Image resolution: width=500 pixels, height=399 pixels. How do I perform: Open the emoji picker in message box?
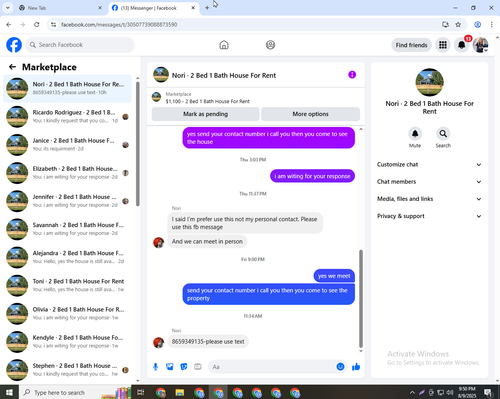pyautogui.click(x=340, y=367)
